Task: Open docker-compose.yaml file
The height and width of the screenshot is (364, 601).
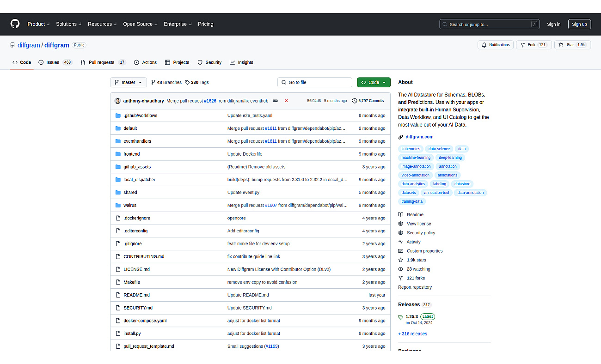Action: pyautogui.click(x=145, y=321)
